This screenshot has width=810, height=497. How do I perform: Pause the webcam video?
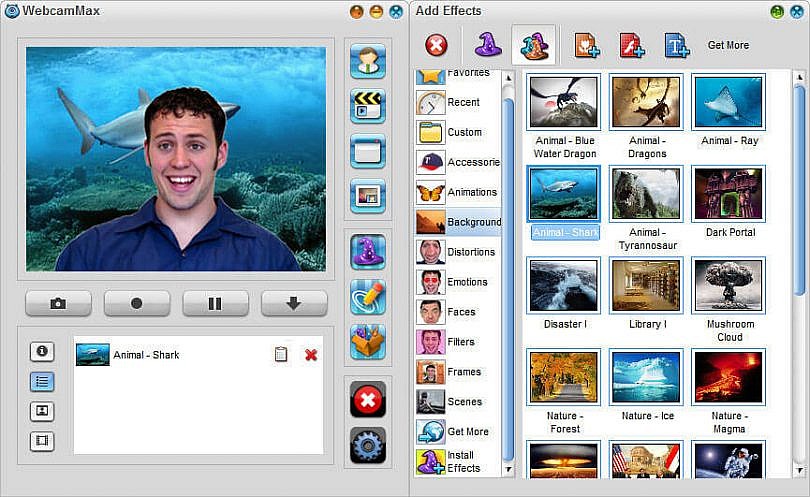point(215,303)
